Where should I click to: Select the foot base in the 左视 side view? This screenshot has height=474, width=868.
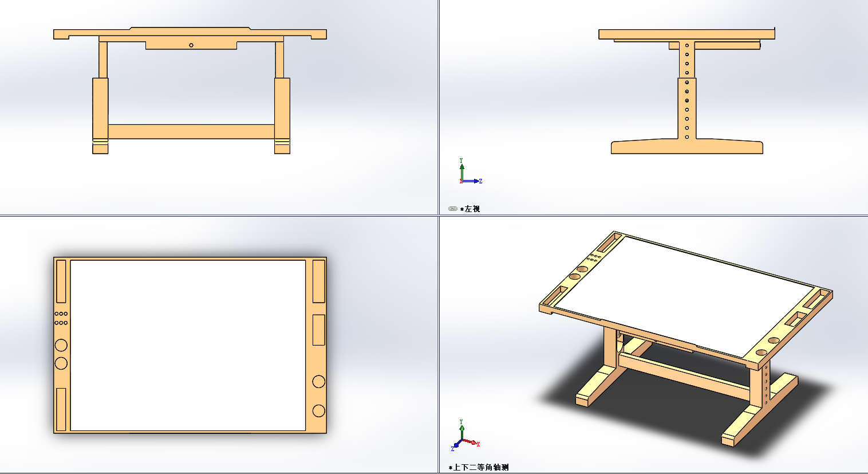(687, 146)
